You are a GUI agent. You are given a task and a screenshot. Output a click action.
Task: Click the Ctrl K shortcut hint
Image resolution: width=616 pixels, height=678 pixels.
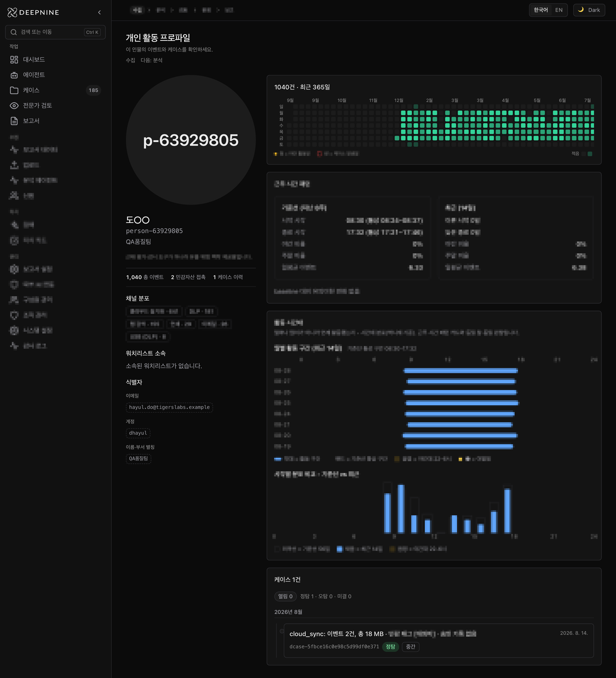click(92, 32)
